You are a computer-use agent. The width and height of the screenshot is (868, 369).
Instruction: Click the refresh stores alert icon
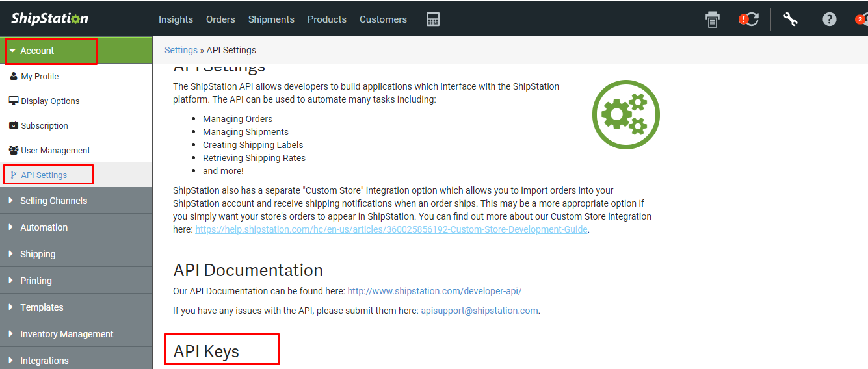[x=749, y=19]
